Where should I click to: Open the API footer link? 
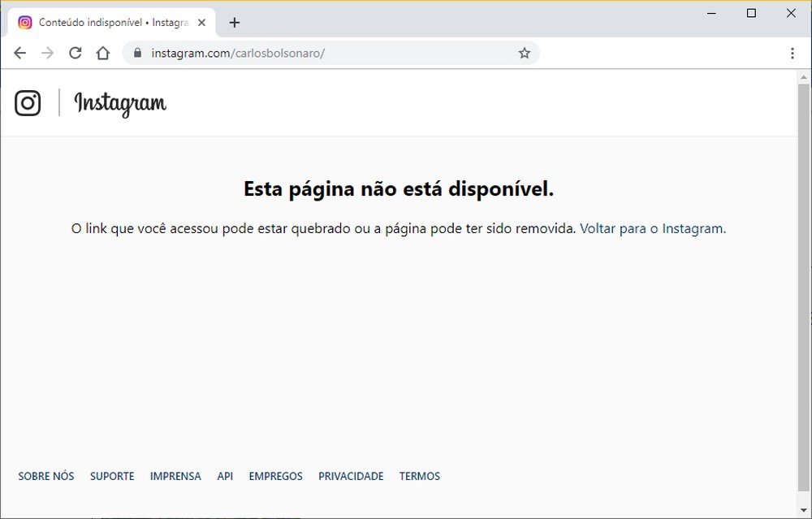pos(225,476)
